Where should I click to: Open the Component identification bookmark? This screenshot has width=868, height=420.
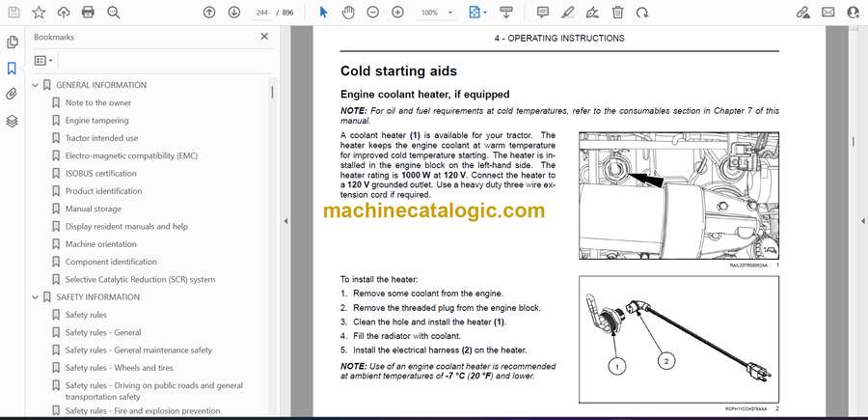click(111, 262)
